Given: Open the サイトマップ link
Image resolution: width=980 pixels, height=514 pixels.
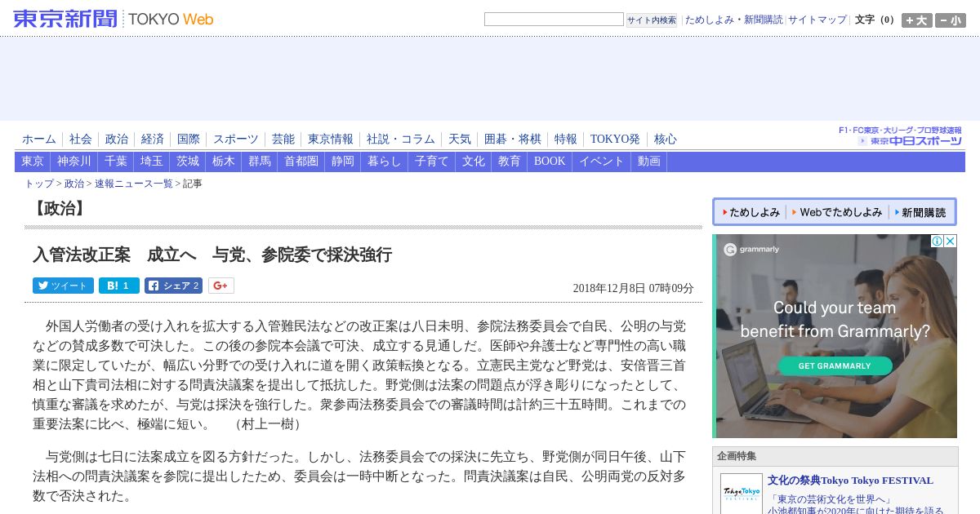Looking at the screenshot, I should tap(817, 20).
